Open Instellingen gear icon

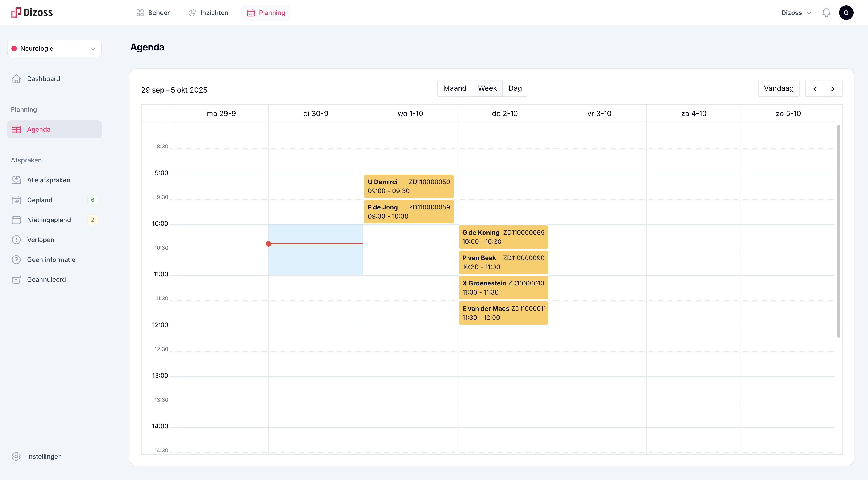click(x=16, y=456)
